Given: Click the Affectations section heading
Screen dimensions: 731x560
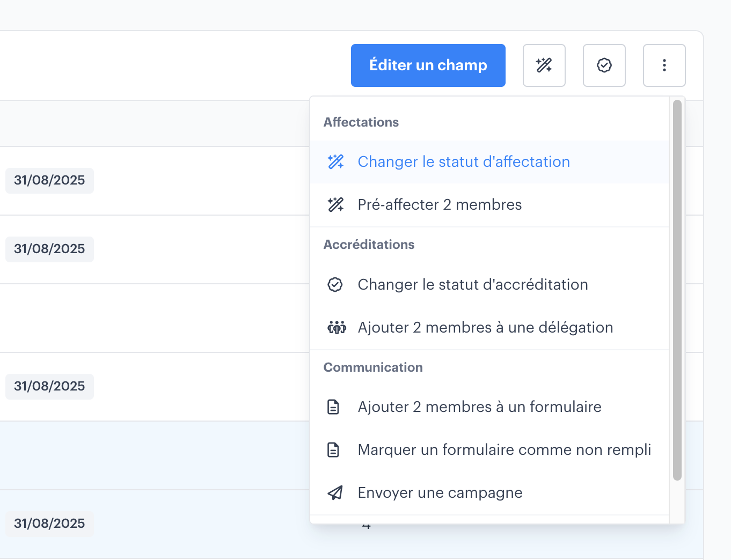Looking at the screenshot, I should point(361,122).
